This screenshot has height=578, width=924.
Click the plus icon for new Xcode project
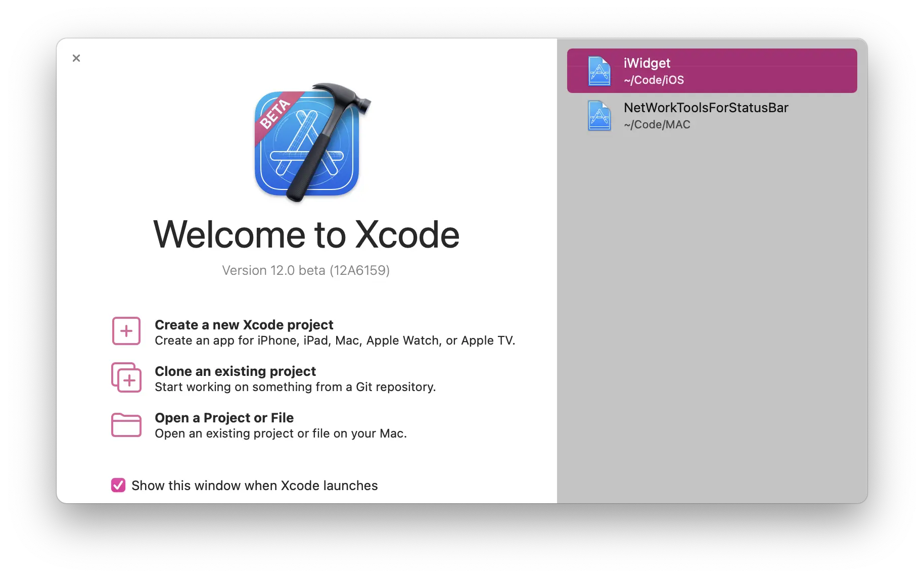tap(126, 331)
